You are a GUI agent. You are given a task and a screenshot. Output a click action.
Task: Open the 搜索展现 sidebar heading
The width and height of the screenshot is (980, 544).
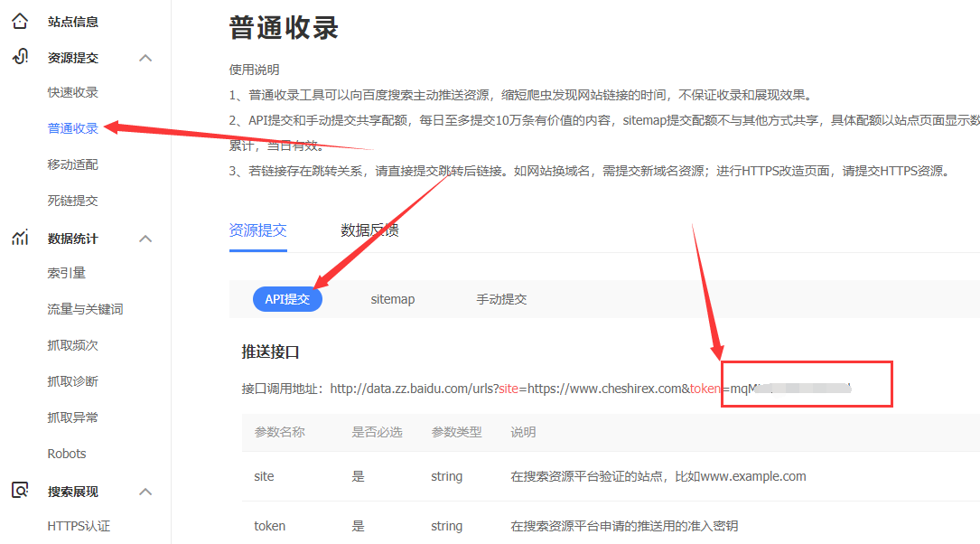pyautogui.click(x=73, y=492)
